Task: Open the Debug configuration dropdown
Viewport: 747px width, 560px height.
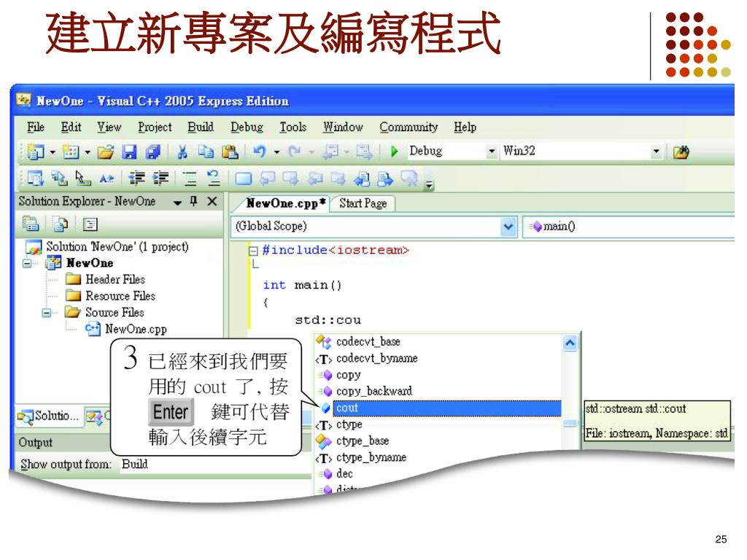Action: [x=492, y=152]
